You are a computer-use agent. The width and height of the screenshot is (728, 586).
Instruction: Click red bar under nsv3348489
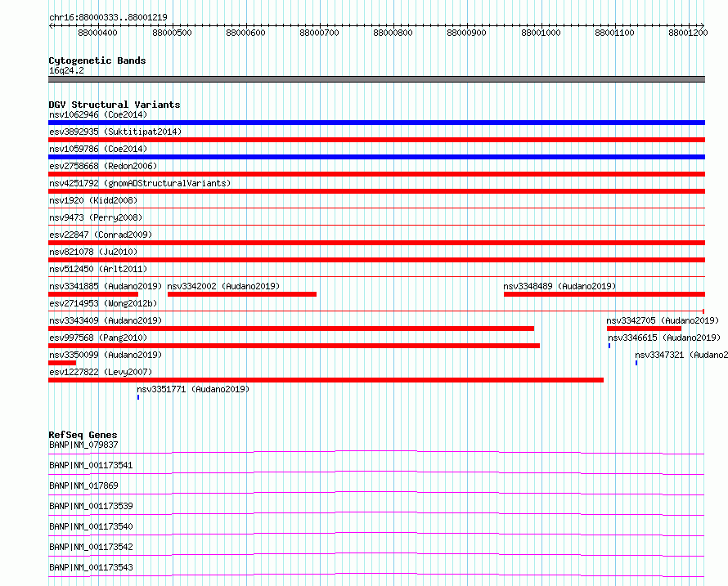(x=604, y=294)
